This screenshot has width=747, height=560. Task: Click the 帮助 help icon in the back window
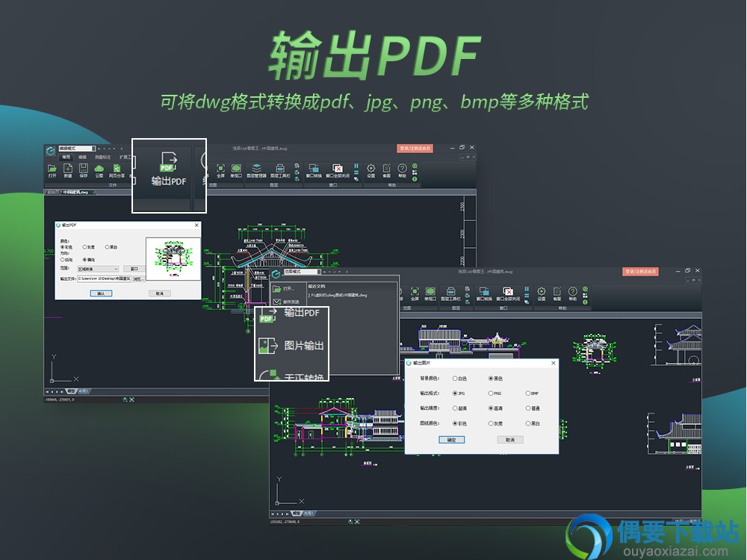402,169
